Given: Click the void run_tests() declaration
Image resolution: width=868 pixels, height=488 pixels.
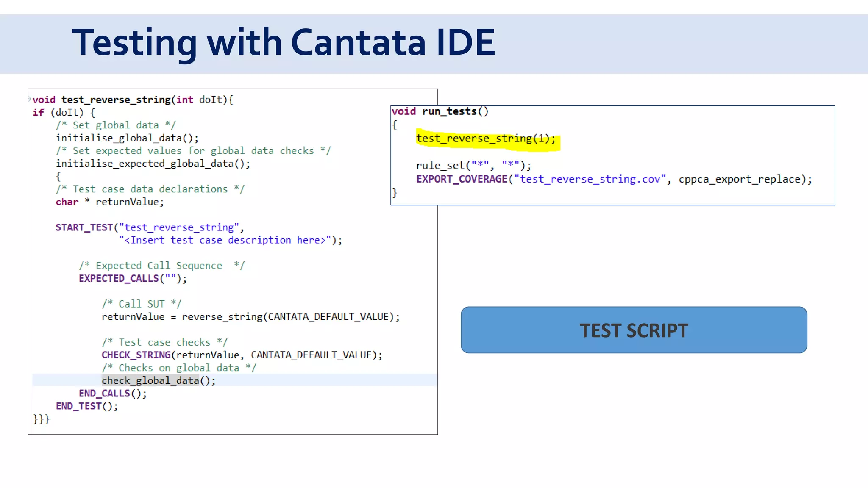Looking at the screenshot, I should pos(440,111).
